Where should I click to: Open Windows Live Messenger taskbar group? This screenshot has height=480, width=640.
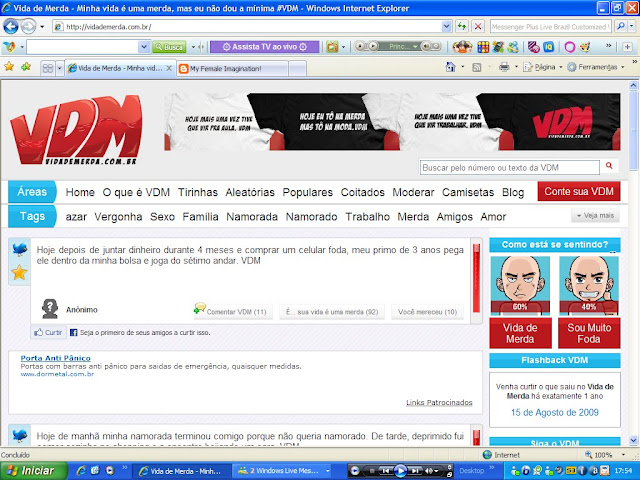284,471
